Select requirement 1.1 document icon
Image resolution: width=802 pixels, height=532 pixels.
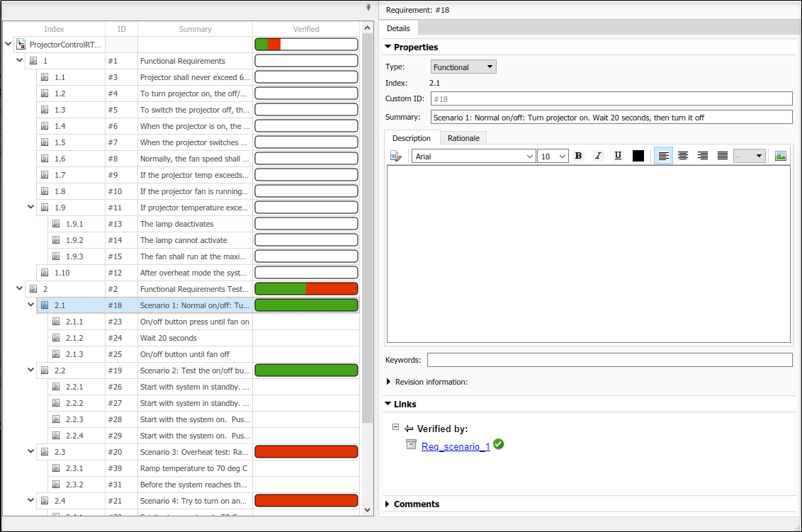pyautogui.click(x=45, y=77)
